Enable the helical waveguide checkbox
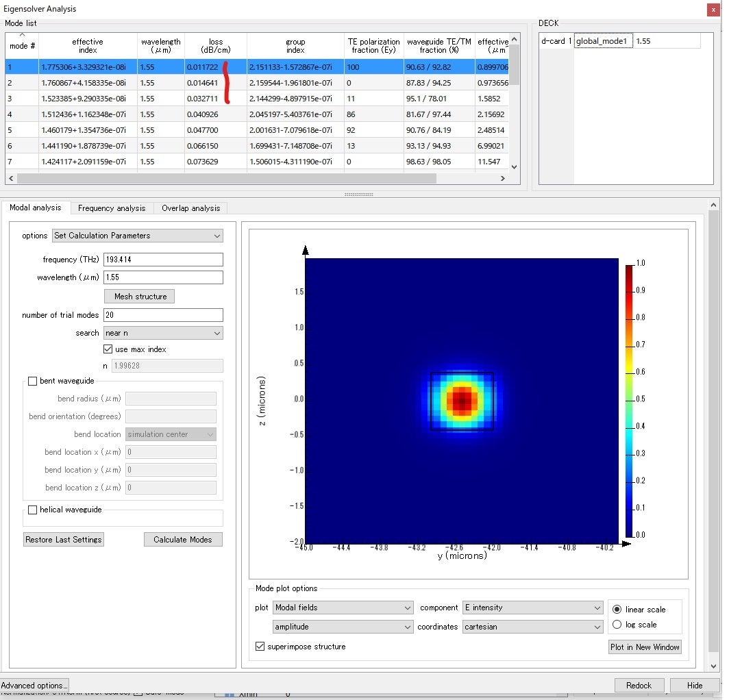The height and width of the screenshot is (700, 729). [32, 510]
